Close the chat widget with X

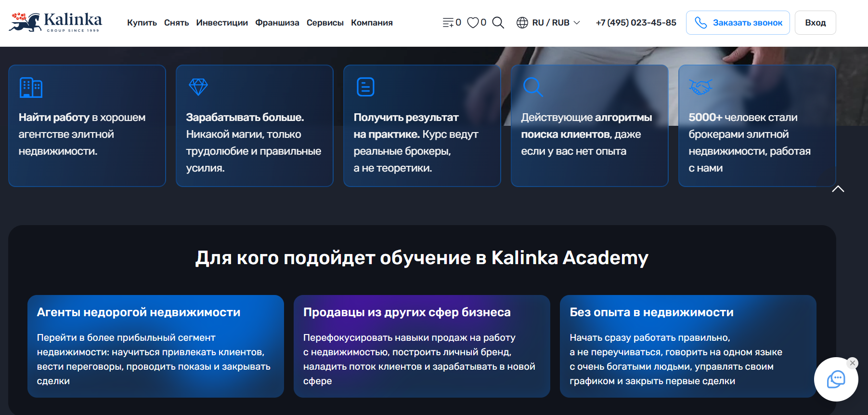click(x=853, y=363)
